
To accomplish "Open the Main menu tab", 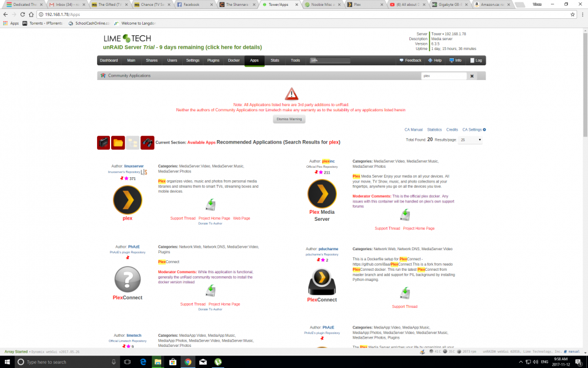I will [131, 61].
